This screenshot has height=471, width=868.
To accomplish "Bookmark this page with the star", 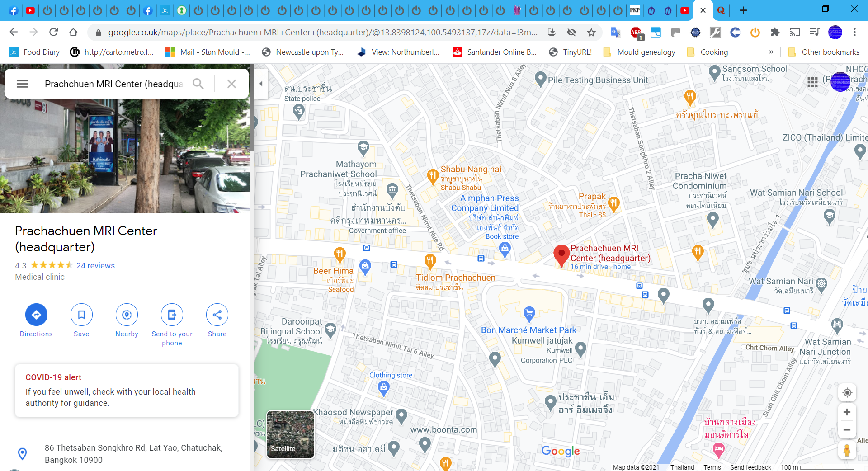I will click(591, 32).
